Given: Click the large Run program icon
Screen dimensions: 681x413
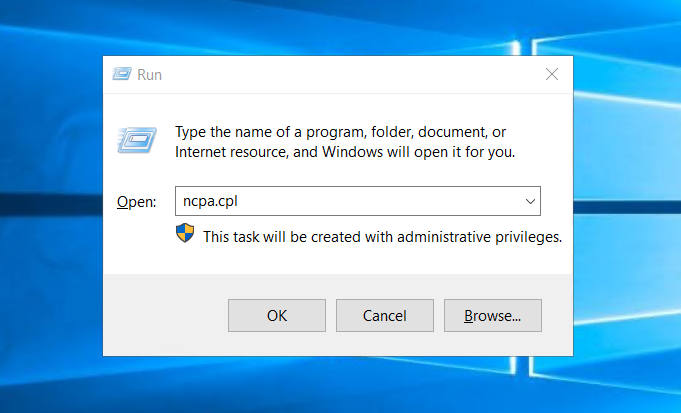Looking at the screenshot, I should tap(137, 140).
